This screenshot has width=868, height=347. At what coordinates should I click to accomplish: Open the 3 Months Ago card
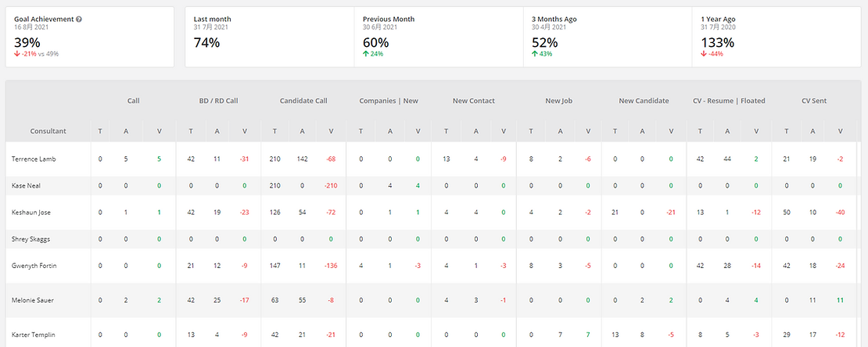click(x=607, y=37)
